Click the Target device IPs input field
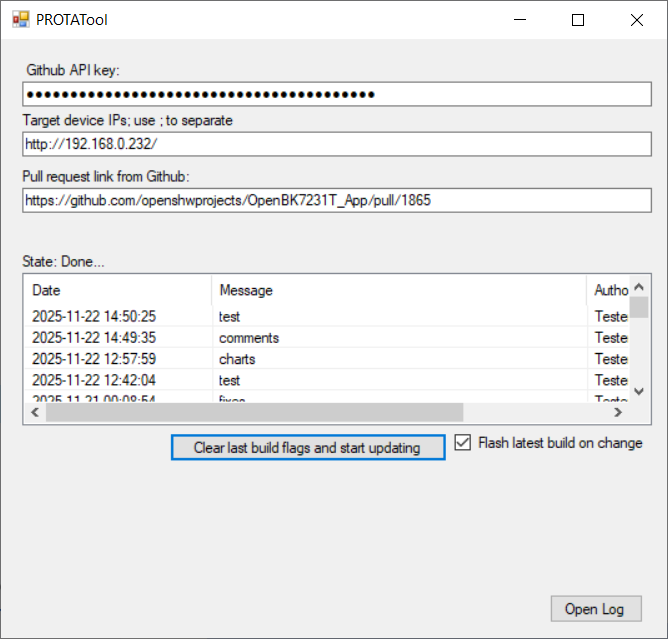Viewport: 668px width, 639px height. 336,145
